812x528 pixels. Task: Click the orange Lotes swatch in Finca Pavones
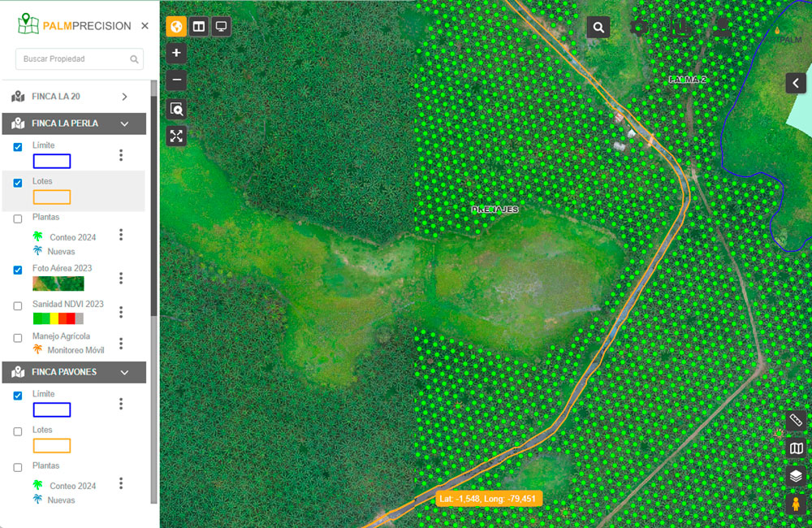(51, 445)
